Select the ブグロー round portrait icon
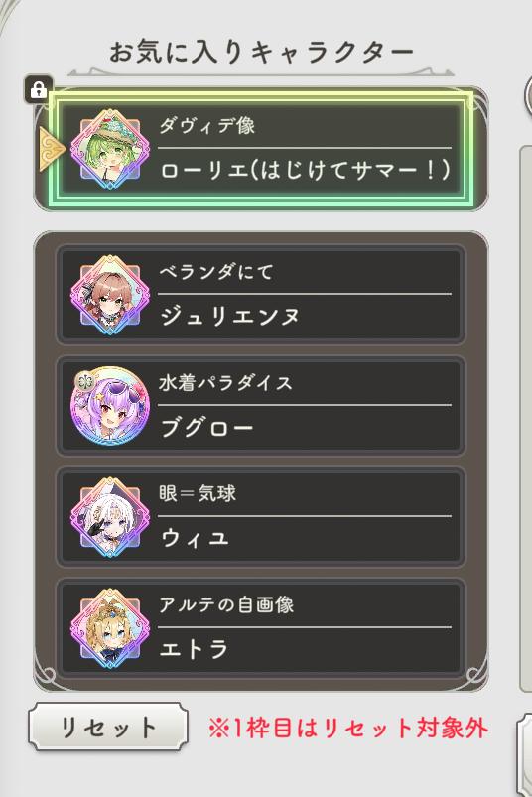The height and width of the screenshot is (797, 532). coord(110,406)
